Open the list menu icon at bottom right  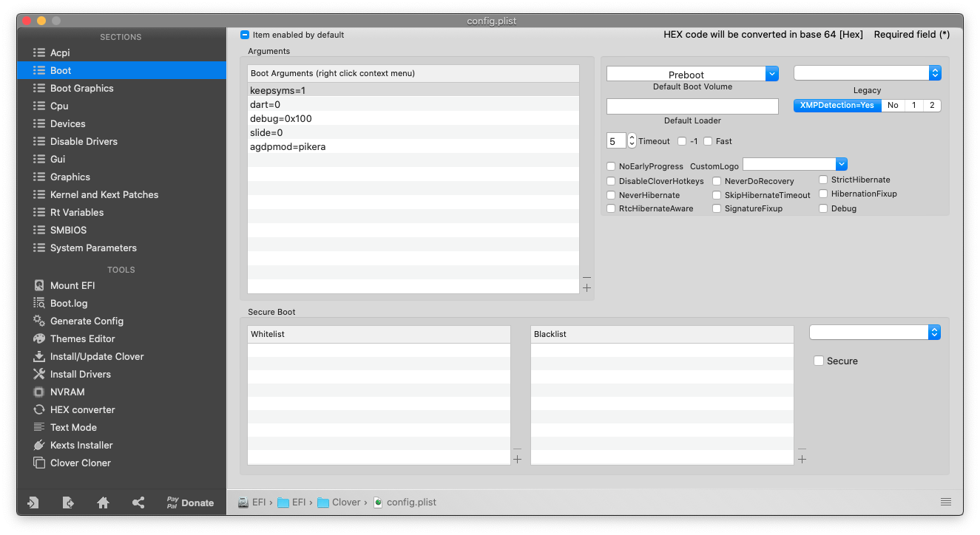coord(946,502)
